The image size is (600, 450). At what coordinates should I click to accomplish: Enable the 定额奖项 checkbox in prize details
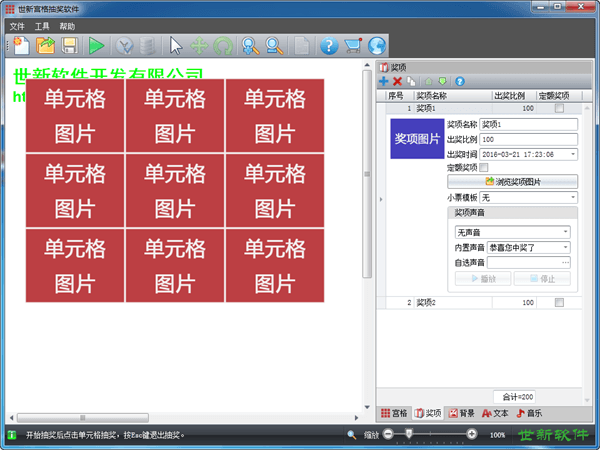(485, 168)
